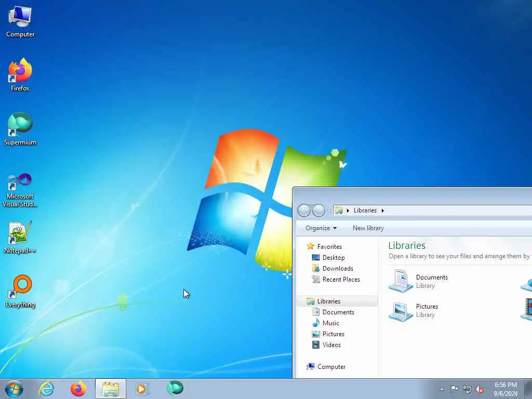Launch Internet Explorer from the taskbar
The image size is (532, 399).
46,389
